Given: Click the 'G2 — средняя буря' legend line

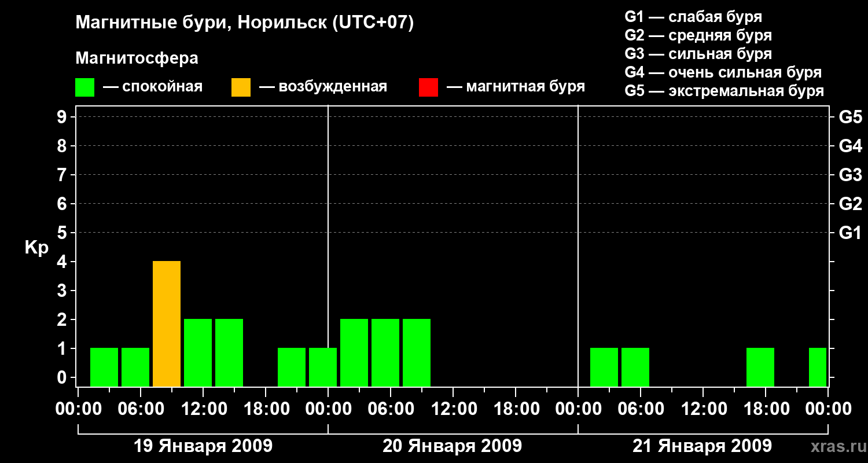Looking at the screenshot, I should (698, 35).
